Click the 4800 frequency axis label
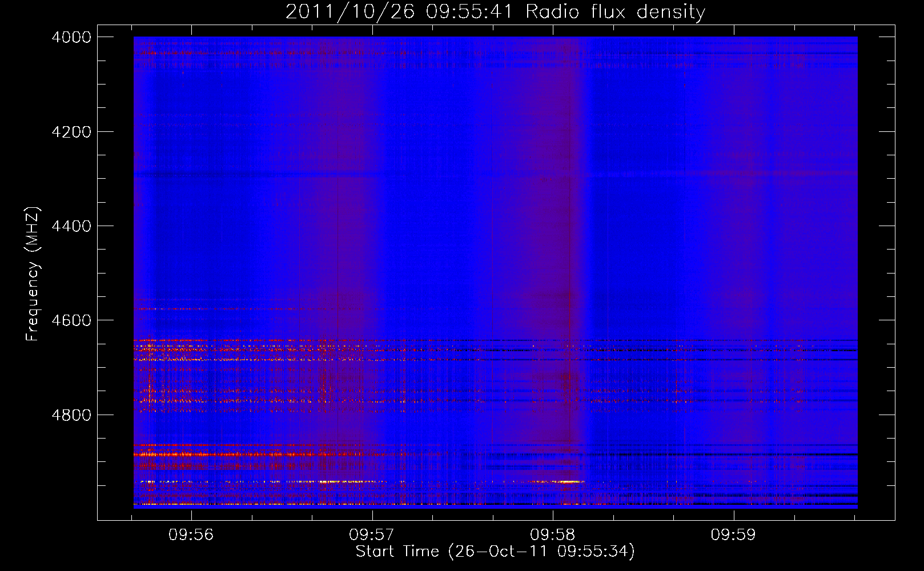 pyautogui.click(x=71, y=415)
